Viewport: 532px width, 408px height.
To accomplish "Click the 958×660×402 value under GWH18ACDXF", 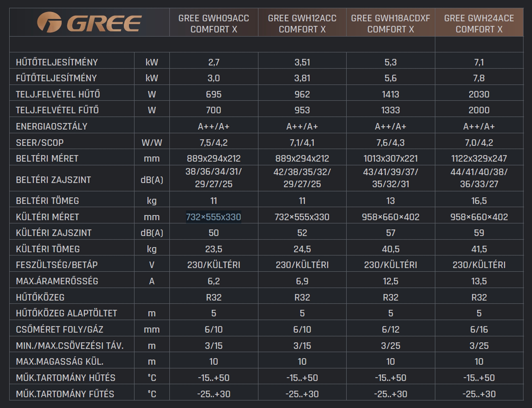I will point(391,217).
